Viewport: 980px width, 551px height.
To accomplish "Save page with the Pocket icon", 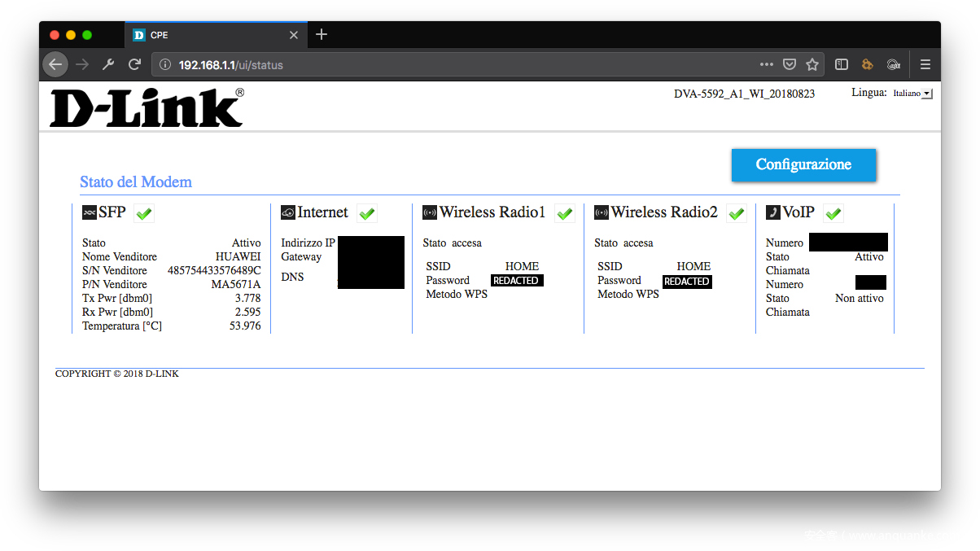I will point(790,64).
